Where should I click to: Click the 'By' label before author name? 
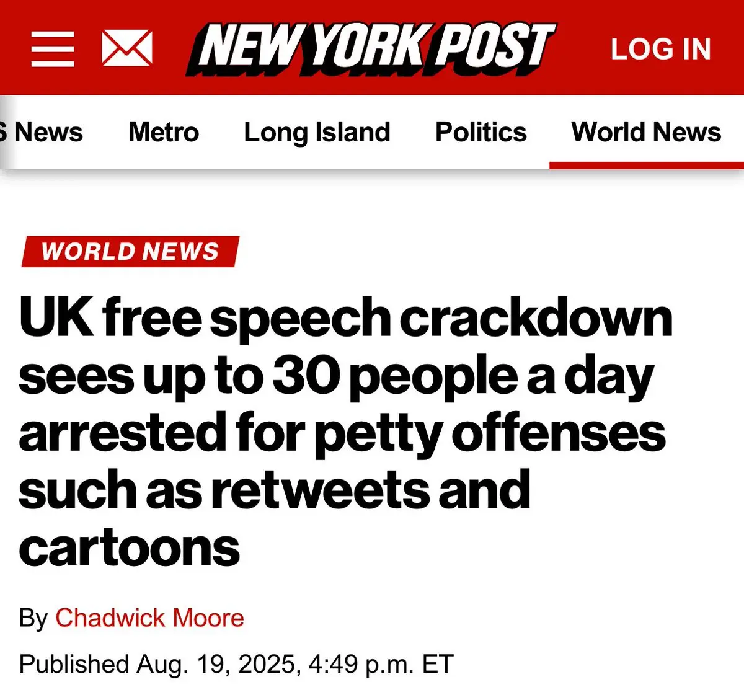pos(33,618)
